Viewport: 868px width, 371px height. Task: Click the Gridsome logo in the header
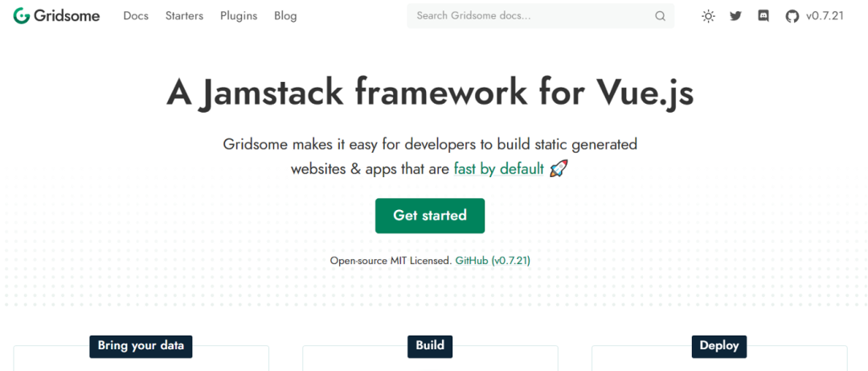click(56, 15)
